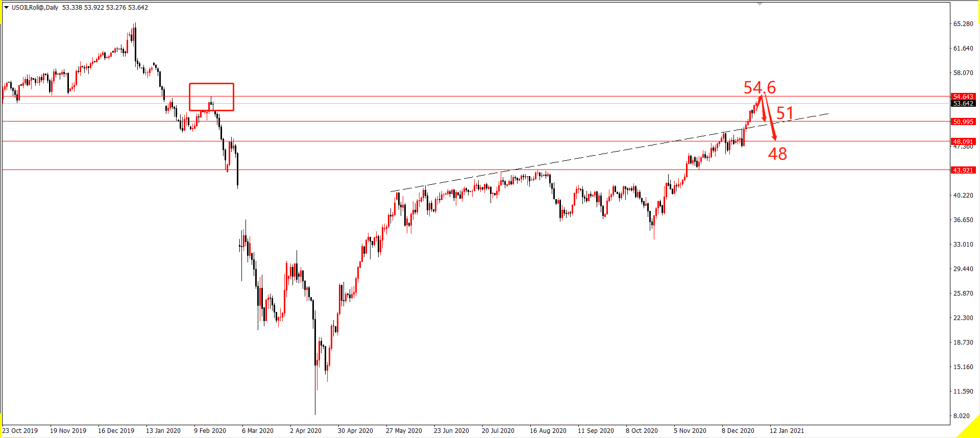980x438 pixels.
Task: Click the 12 Jan 2021 date label
Action: [x=787, y=431]
